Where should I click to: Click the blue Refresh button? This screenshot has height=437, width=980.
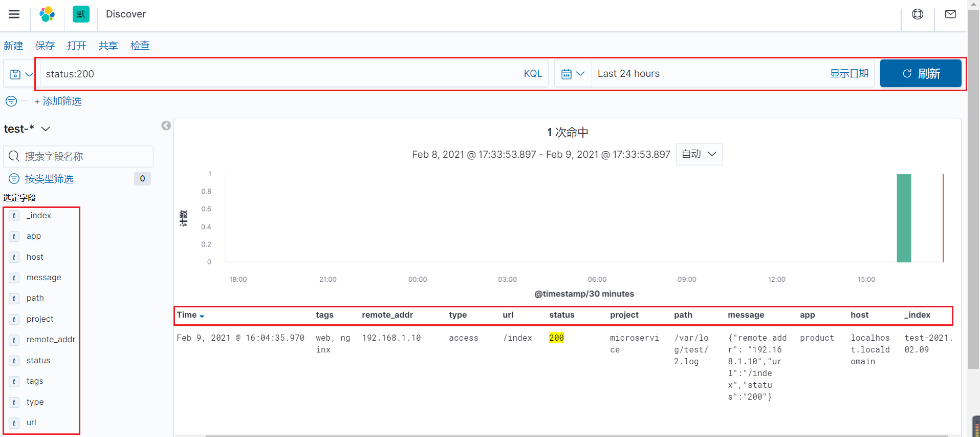(x=921, y=74)
